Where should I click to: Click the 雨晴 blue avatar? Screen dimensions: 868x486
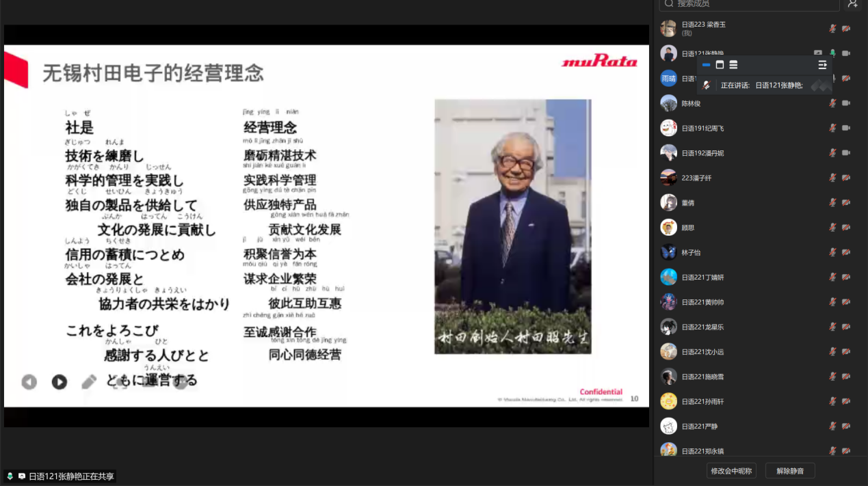coord(668,78)
